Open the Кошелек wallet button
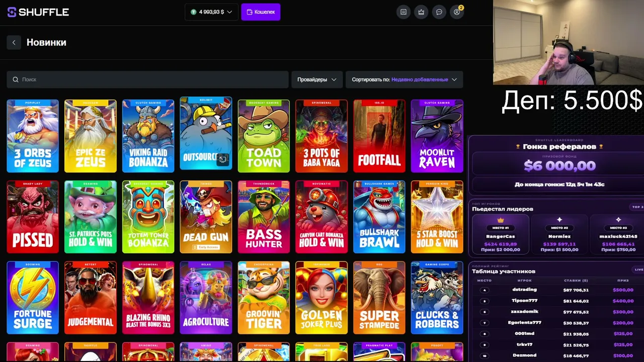The image size is (644, 362). (261, 12)
